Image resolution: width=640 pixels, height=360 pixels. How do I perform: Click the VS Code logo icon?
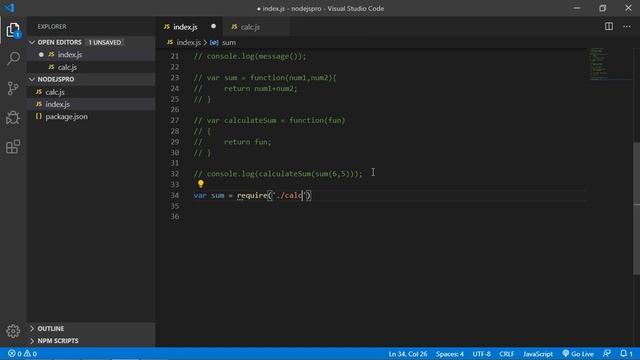(9, 8)
